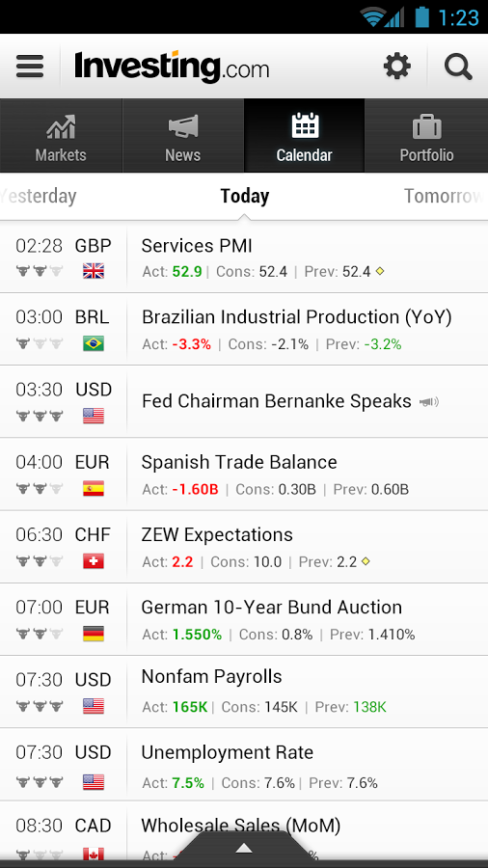Tap the UK flag in Services PMI row

pyautogui.click(x=94, y=271)
